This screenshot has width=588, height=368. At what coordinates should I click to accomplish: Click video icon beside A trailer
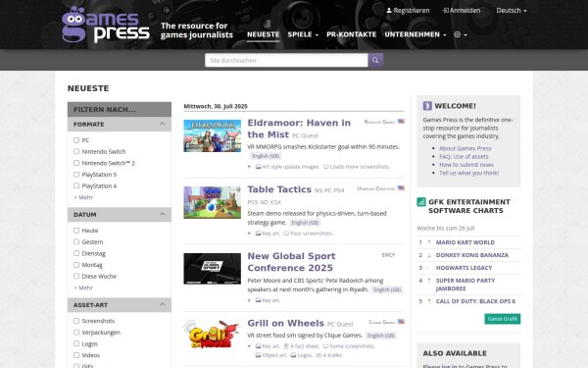[x=318, y=355]
